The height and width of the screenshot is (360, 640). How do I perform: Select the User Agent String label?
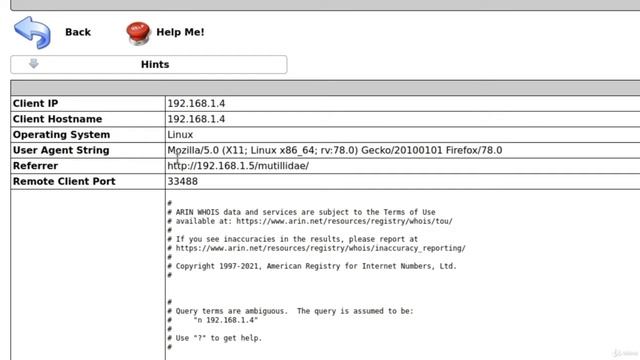tap(61, 150)
